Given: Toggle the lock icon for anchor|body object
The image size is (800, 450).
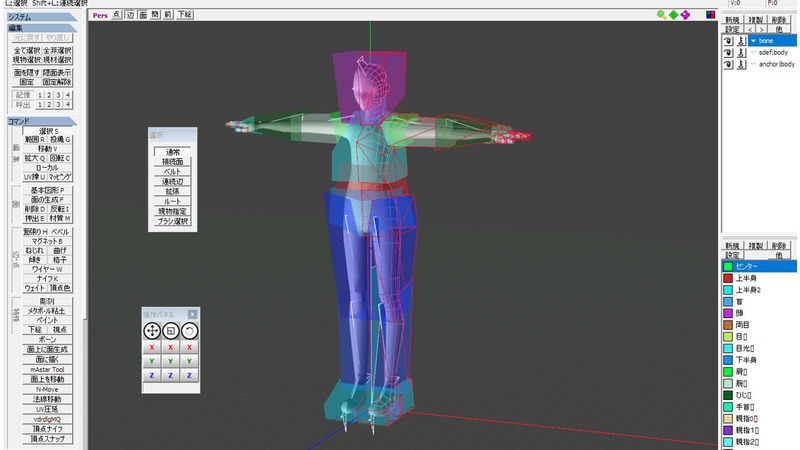Looking at the screenshot, I should [741, 64].
